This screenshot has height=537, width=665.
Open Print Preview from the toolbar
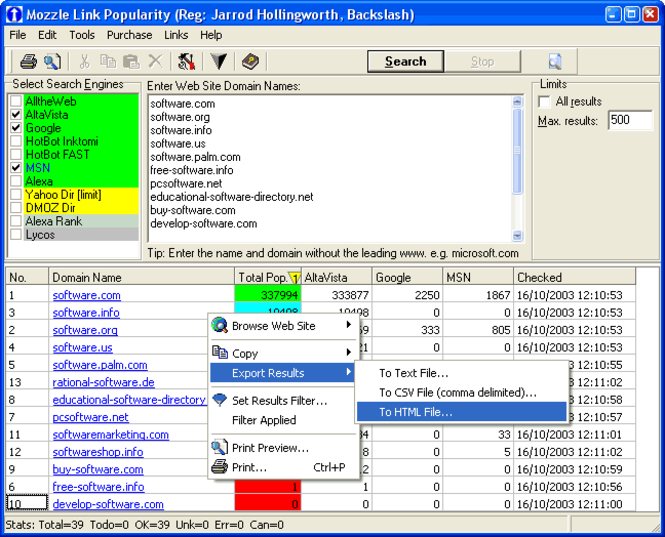[x=52, y=62]
